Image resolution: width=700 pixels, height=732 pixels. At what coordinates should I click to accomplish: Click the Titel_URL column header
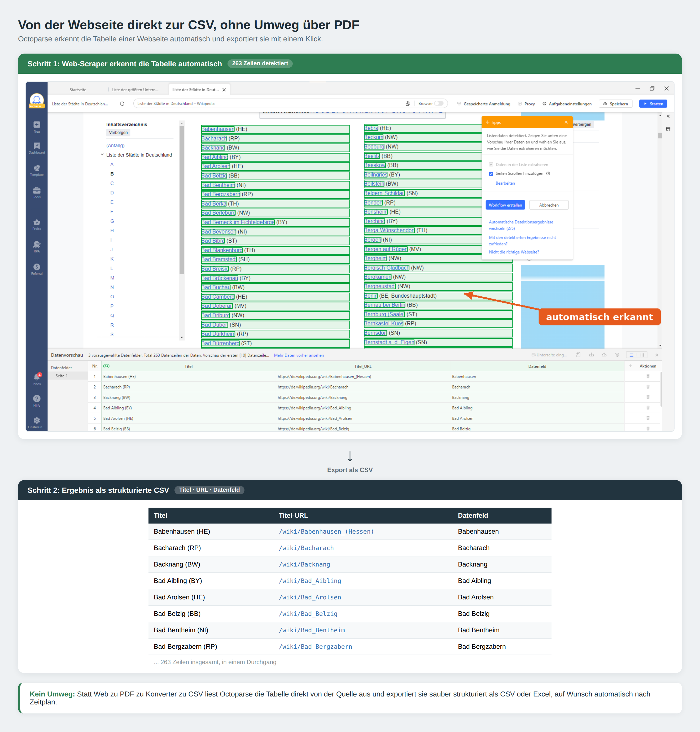click(363, 366)
